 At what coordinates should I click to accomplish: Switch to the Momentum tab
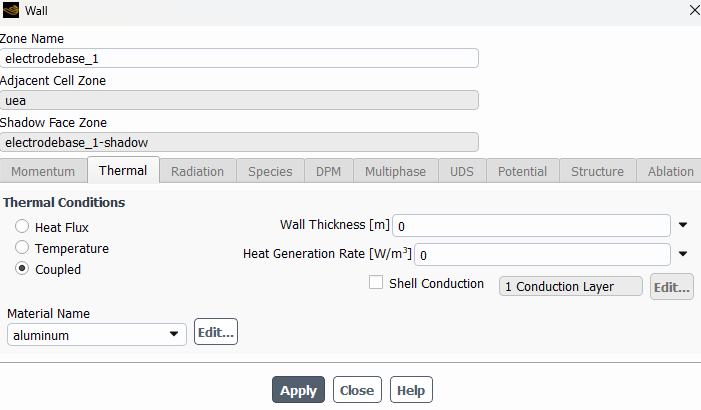(x=43, y=171)
